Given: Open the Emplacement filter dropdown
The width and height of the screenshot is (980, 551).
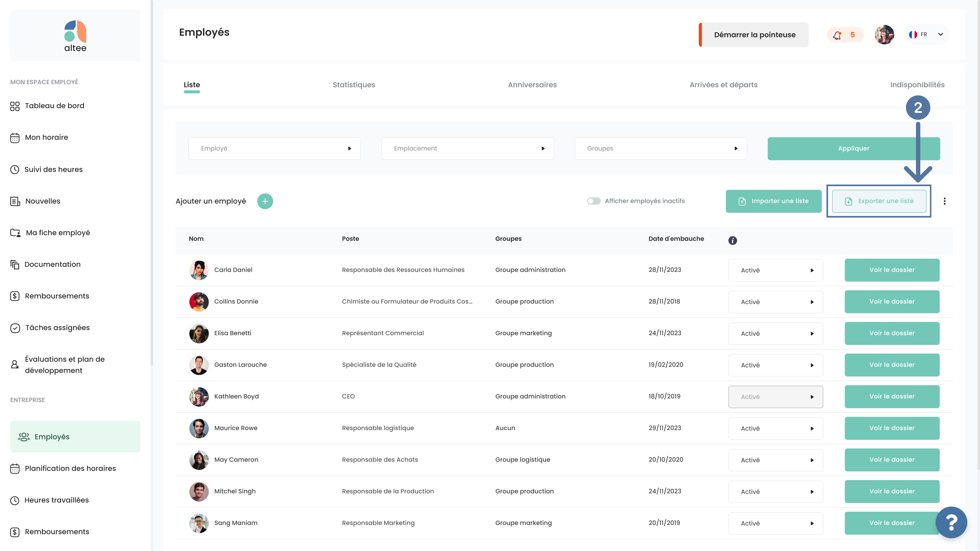Looking at the screenshot, I should tap(468, 148).
